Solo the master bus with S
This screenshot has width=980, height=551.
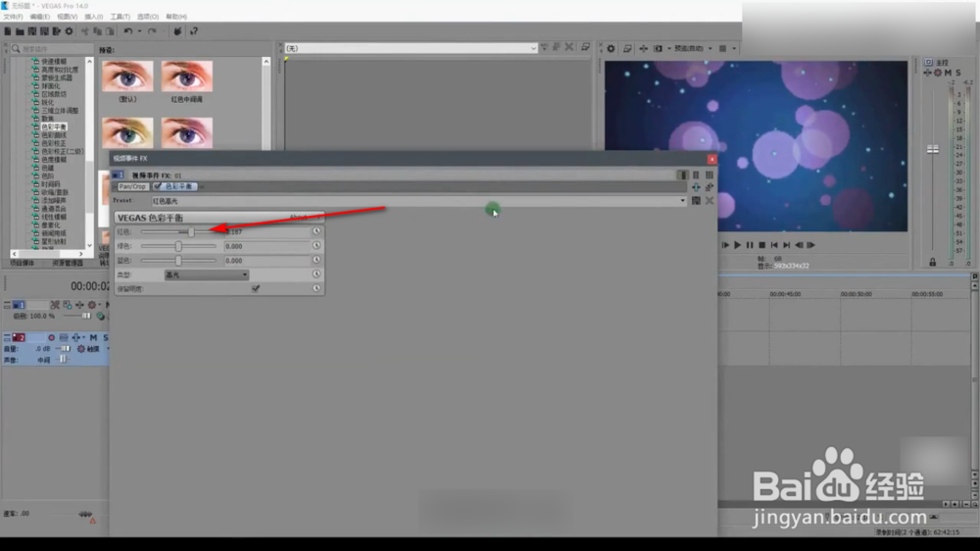click(958, 73)
